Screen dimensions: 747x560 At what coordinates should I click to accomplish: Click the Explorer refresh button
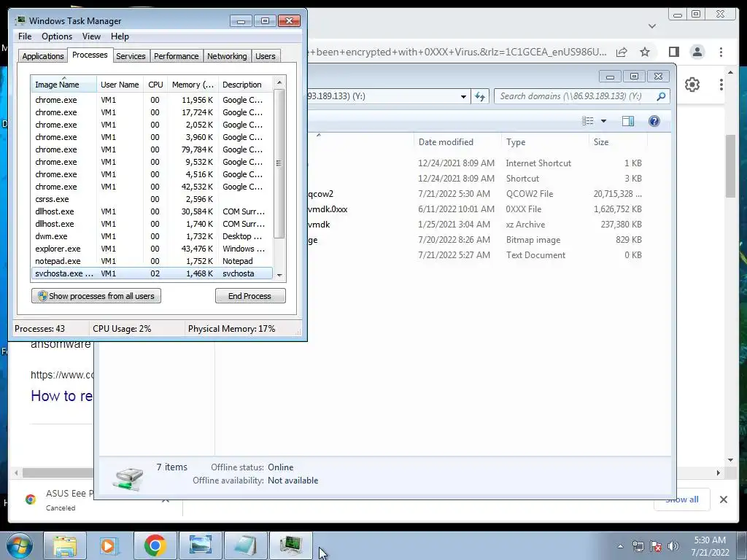pyautogui.click(x=480, y=96)
